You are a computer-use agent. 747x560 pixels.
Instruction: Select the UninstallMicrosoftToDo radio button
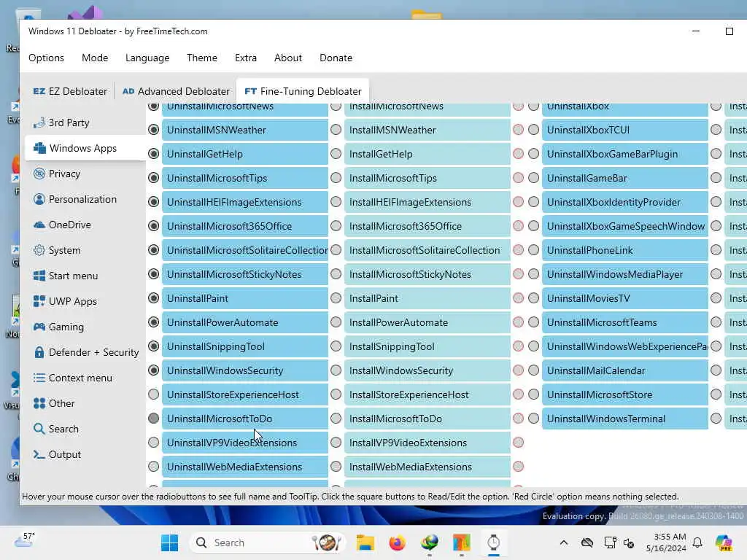(x=153, y=418)
